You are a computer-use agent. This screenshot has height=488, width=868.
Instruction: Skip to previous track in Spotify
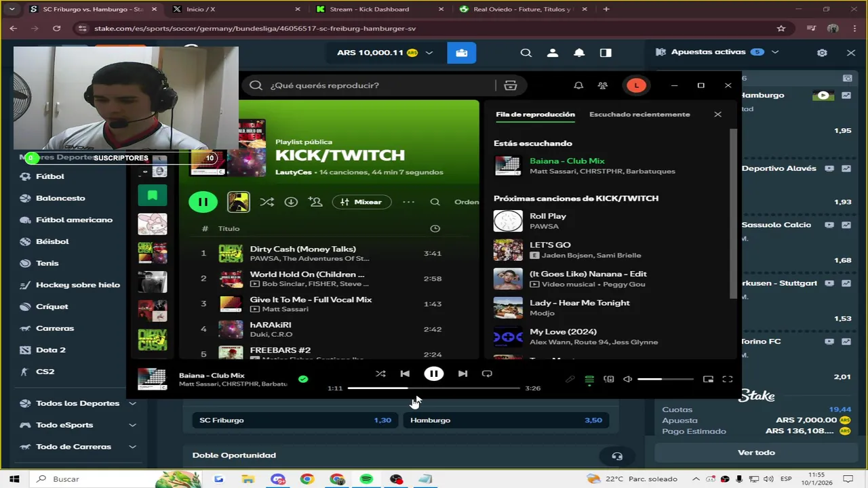[x=405, y=373]
